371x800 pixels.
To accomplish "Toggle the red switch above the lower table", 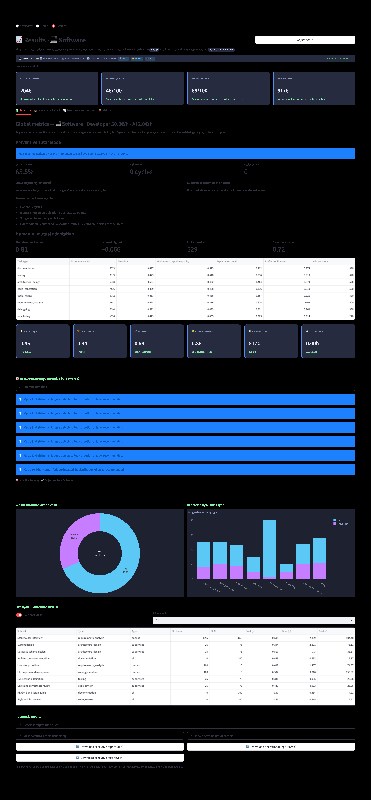I will coord(20,615).
